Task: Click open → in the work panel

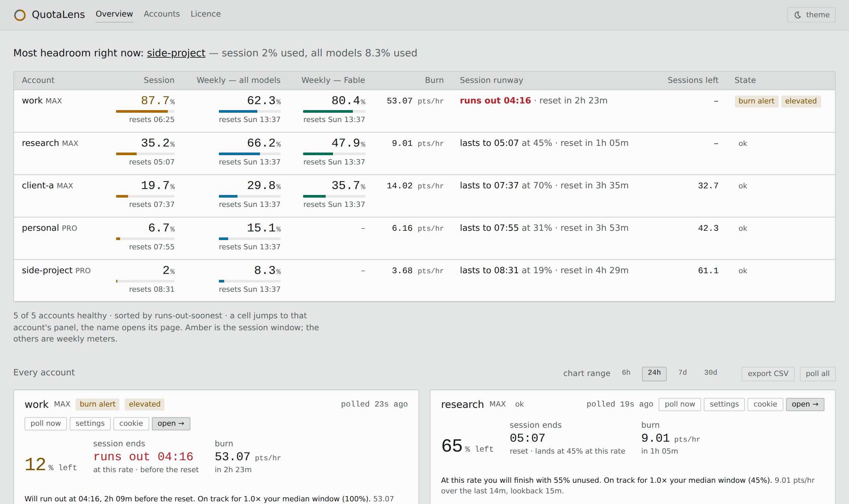Action: (x=171, y=423)
